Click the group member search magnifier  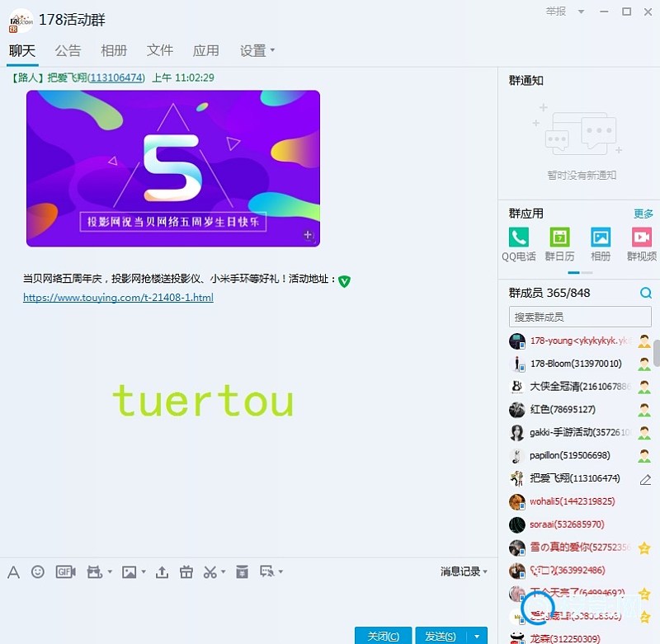[x=646, y=293]
